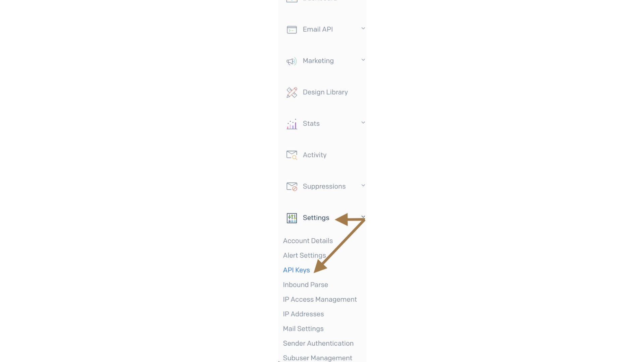Viewport: 644px width, 362px height.
Task: Select API Keys under Settings
Action: 297,270
